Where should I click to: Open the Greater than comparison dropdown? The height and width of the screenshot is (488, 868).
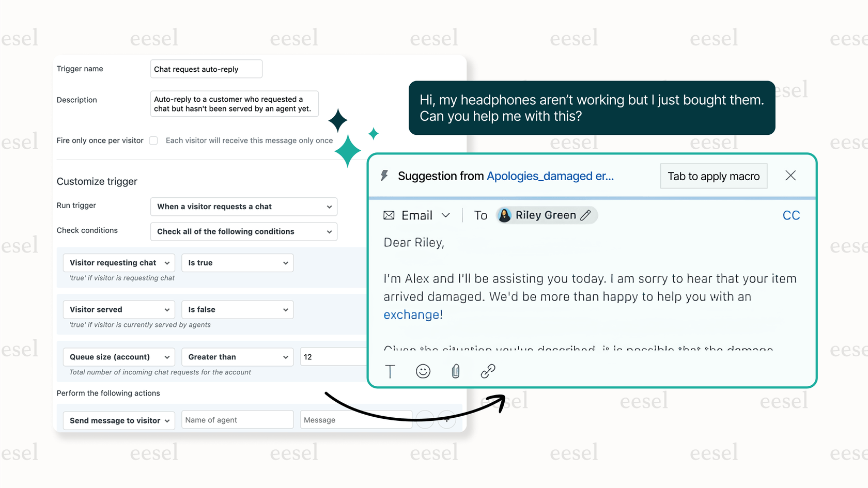pos(237,357)
